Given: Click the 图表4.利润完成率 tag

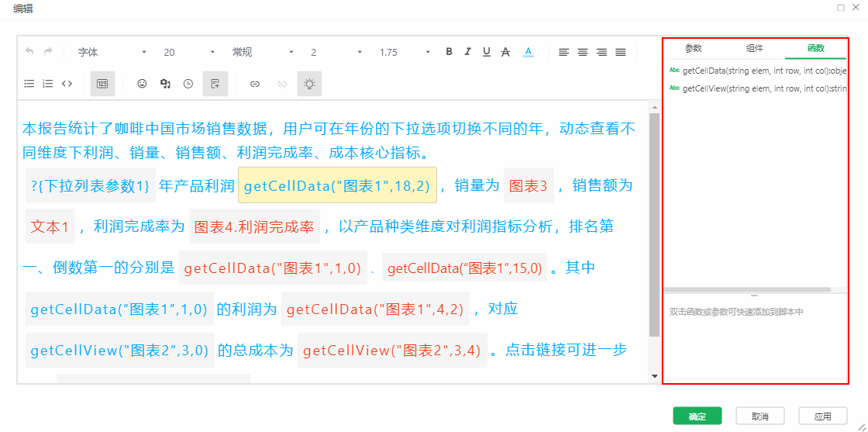Looking at the screenshot, I should [255, 226].
